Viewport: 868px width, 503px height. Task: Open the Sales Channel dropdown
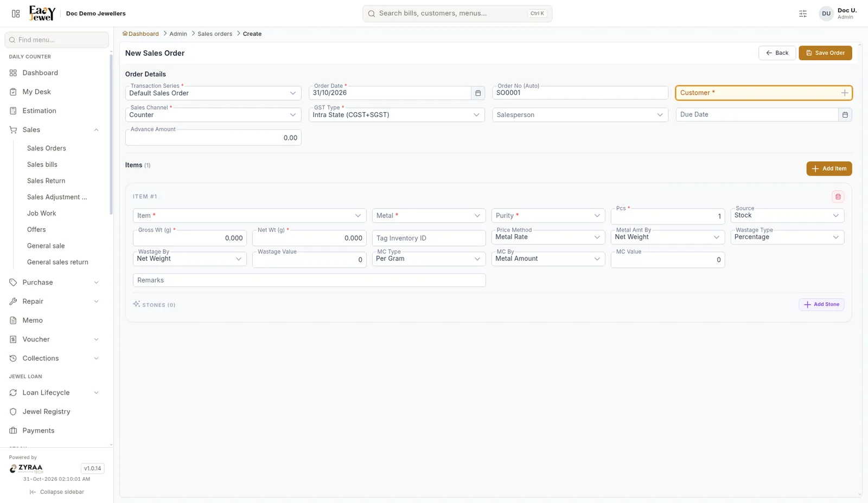click(x=213, y=115)
